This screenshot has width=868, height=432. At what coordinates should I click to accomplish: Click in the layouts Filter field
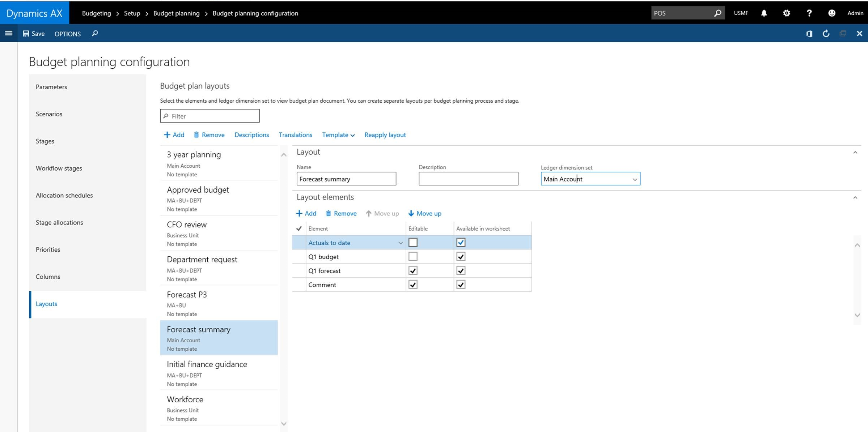pos(210,116)
